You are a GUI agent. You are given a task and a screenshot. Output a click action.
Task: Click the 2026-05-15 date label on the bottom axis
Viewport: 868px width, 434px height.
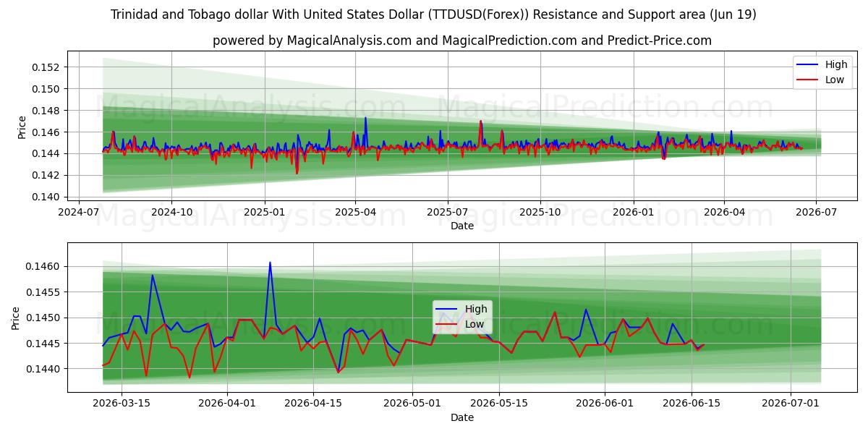point(499,404)
